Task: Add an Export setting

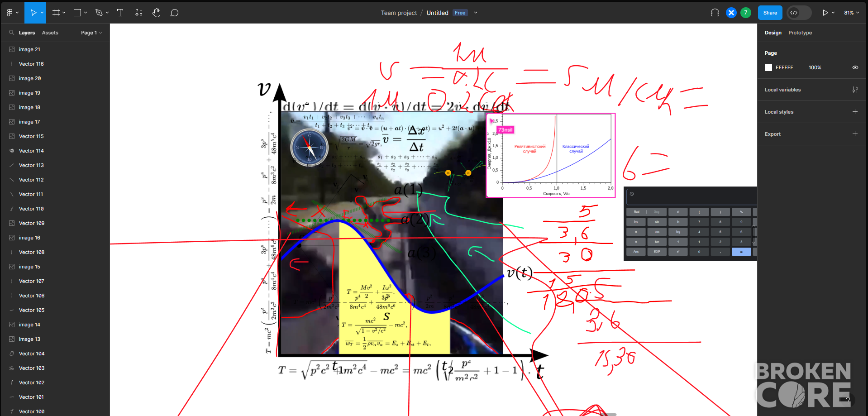Action: [x=855, y=134]
